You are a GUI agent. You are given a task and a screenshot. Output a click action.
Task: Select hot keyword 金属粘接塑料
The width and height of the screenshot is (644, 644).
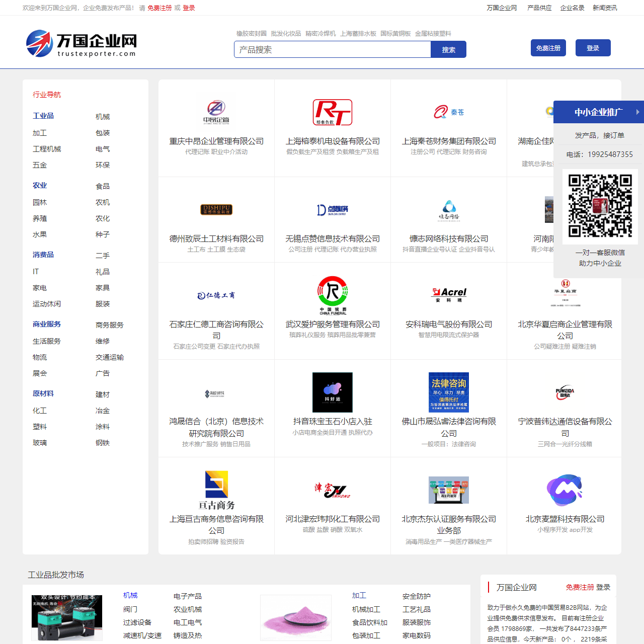[x=433, y=34]
